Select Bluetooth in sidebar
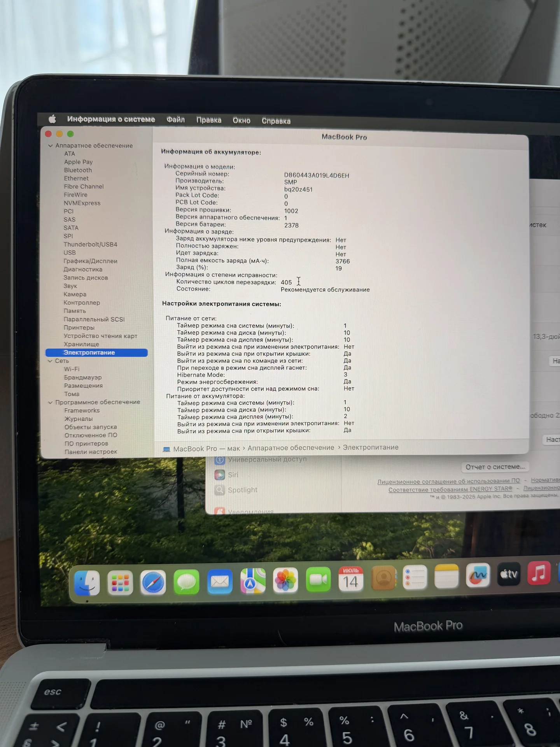Viewport: 560px width, 747px height. pos(78,170)
